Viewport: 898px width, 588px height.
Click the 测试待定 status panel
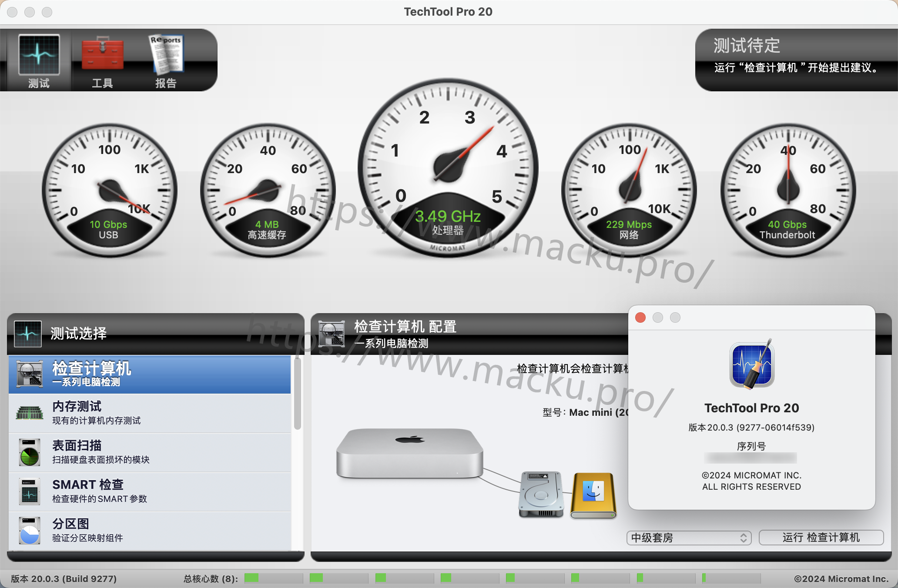coord(797,60)
